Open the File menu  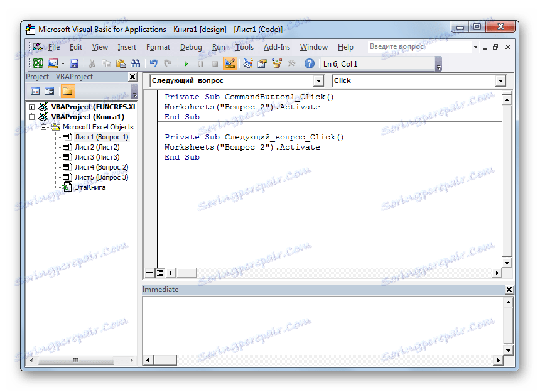(x=54, y=47)
